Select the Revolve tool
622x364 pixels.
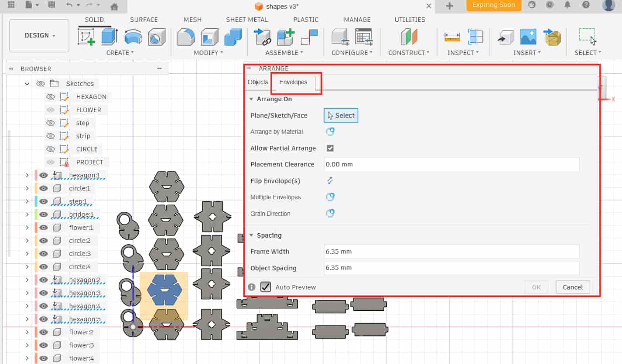[x=133, y=37]
